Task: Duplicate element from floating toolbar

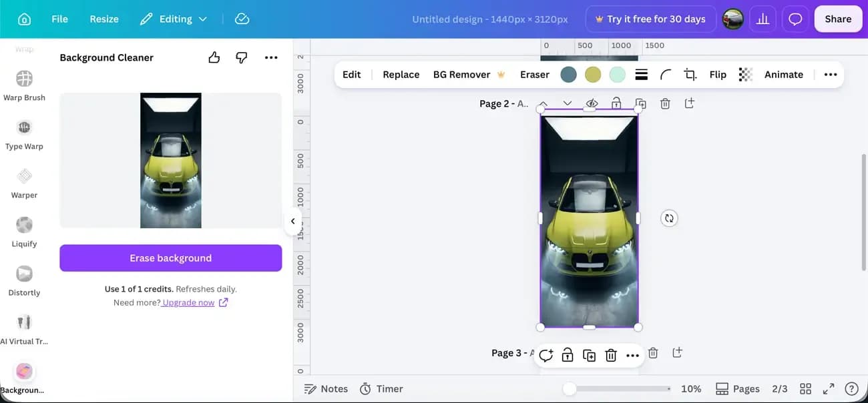Action: click(x=589, y=356)
